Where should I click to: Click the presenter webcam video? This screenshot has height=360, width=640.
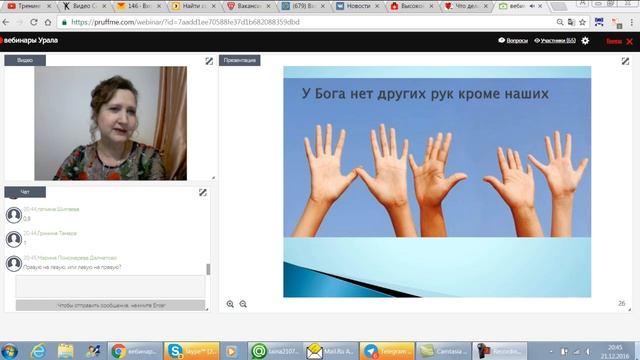tap(111, 123)
